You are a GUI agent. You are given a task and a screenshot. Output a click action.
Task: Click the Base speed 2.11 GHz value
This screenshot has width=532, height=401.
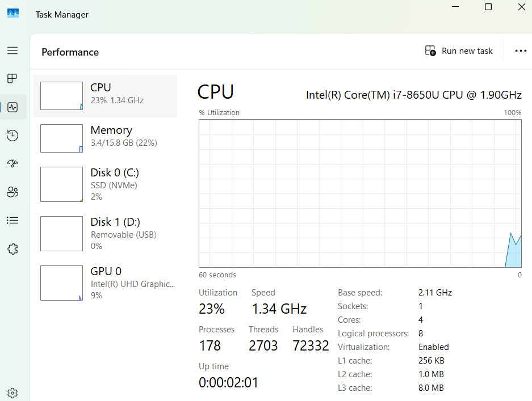[435, 293]
